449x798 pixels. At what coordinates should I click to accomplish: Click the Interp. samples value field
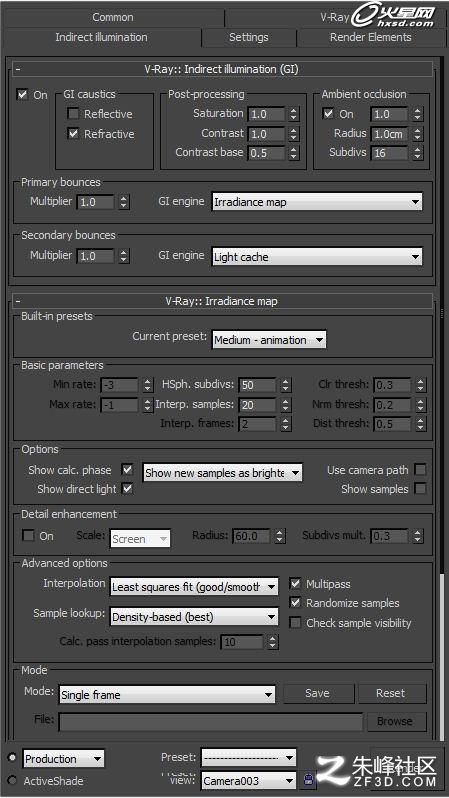coord(257,405)
